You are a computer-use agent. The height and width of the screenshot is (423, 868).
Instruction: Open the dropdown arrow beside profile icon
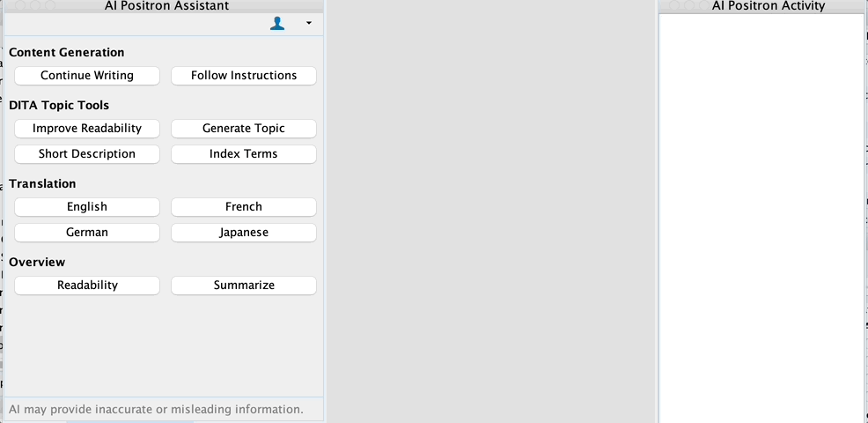click(x=309, y=24)
